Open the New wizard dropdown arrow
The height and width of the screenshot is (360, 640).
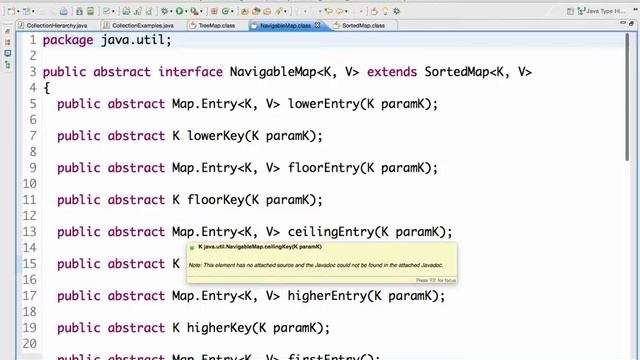[18, 11]
